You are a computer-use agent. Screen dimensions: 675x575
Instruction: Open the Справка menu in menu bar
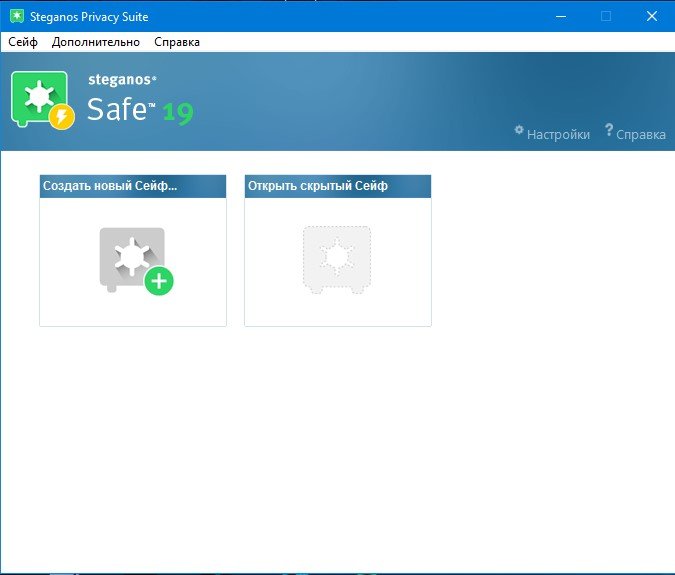coord(177,42)
